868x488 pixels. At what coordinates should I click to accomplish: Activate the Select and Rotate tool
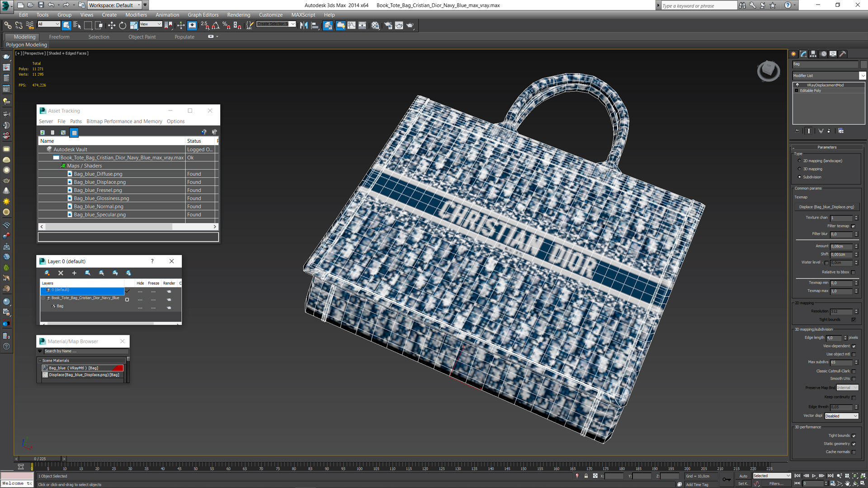(x=123, y=25)
